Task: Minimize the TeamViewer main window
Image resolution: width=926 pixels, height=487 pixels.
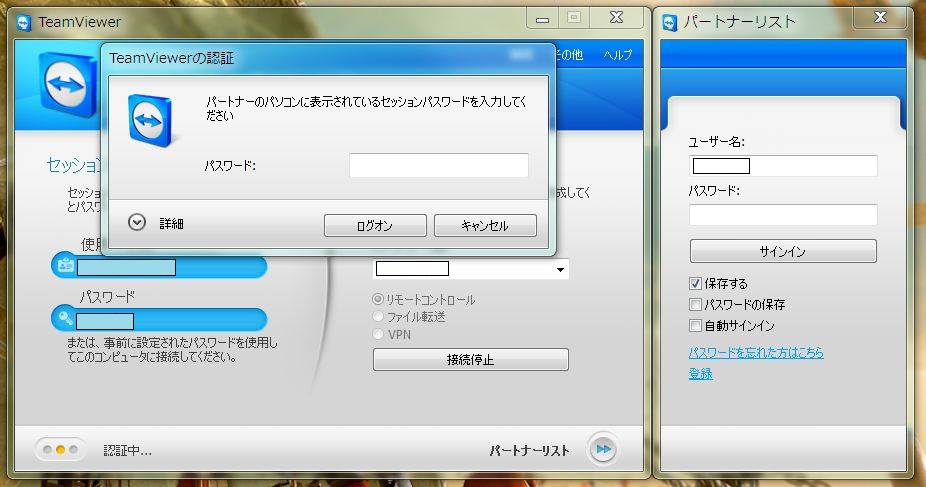Action: coord(542,18)
